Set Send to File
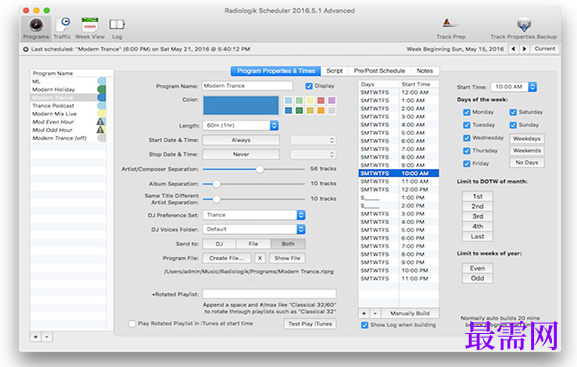This screenshot has width=577, height=367. 253,244
